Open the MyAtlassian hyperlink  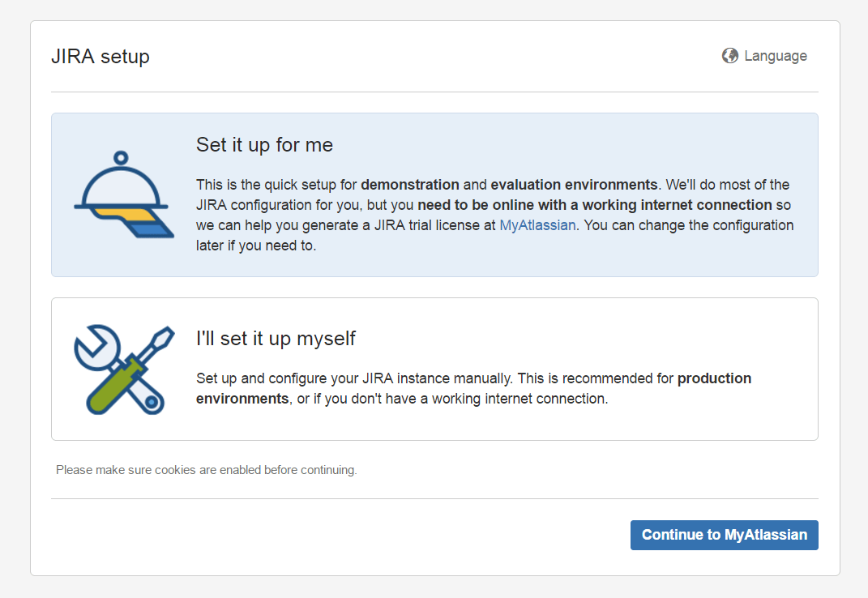(x=537, y=225)
